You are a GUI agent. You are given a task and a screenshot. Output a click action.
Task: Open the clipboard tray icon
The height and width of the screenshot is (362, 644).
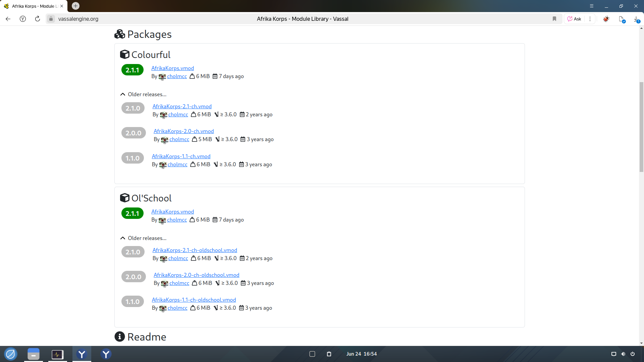(329, 354)
